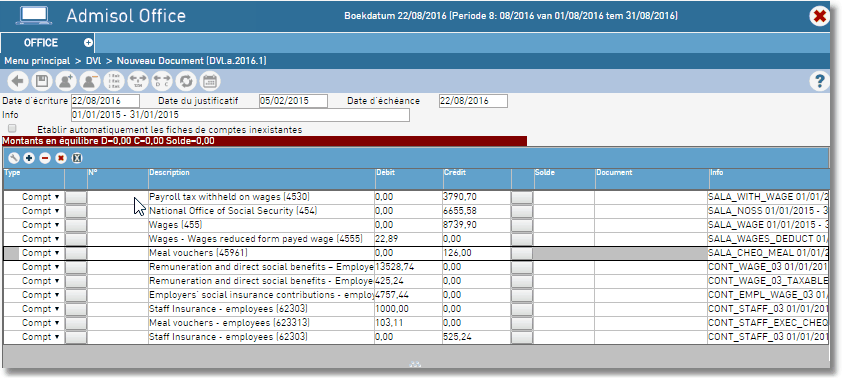842x380 pixels.
Task: Click the Admisol Office laptop logo
Action: (x=33, y=16)
